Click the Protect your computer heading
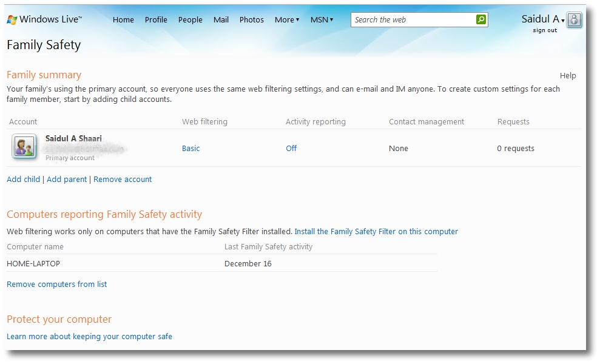 (59, 319)
